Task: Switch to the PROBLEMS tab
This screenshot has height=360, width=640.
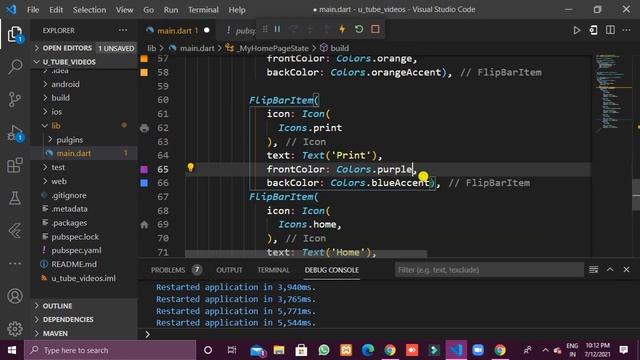Action: point(168,270)
